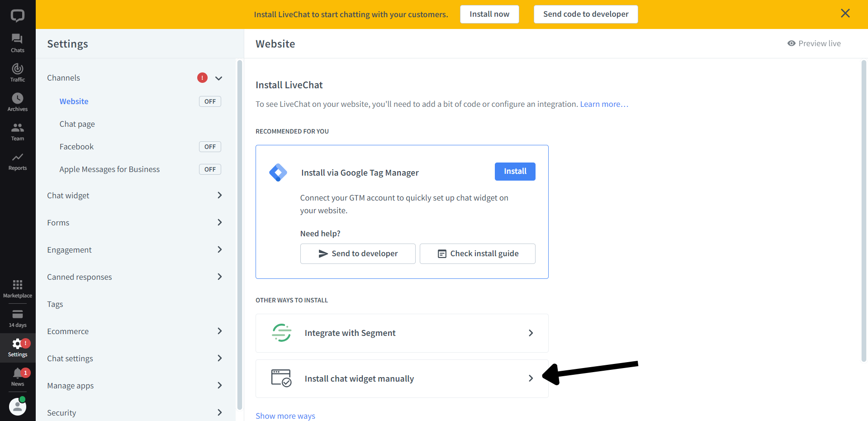
Task: Select Website under Channels
Action: [x=74, y=101]
